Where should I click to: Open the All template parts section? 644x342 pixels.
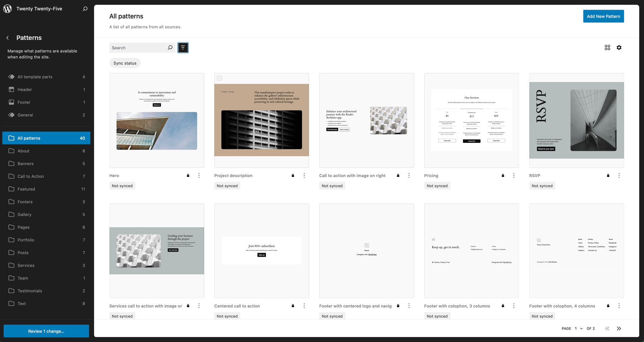pyautogui.click(x=35, y=76)
